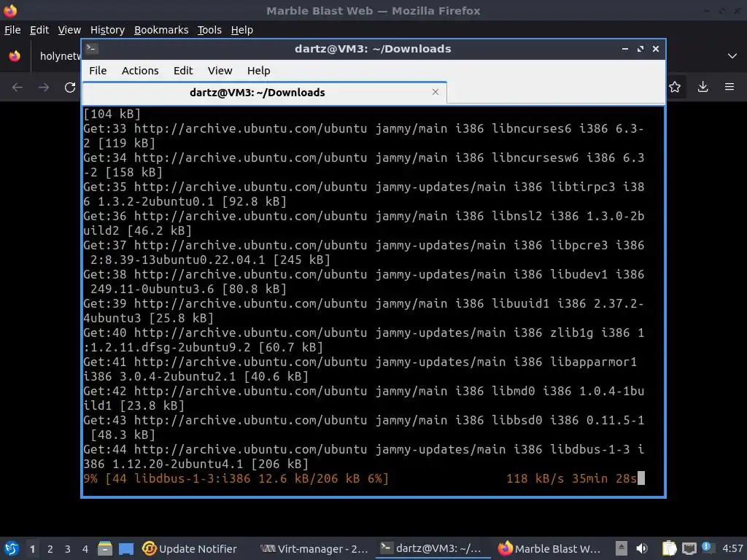This screenshot has width=747, height=560.
Task: Open the Firefox hamburger application menu
Action: point(729,87)
